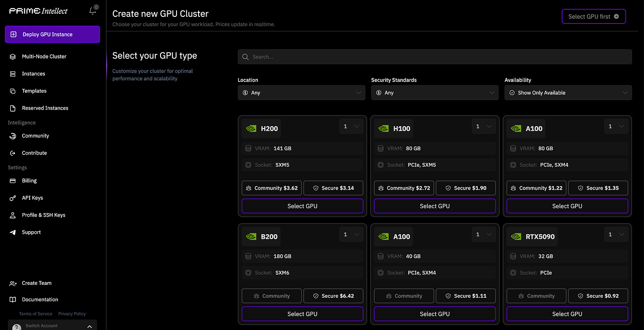This screenshot has height=330, width=644.
Task: Choose H100 Community $2.72 pricing
Action: point(404,188)
